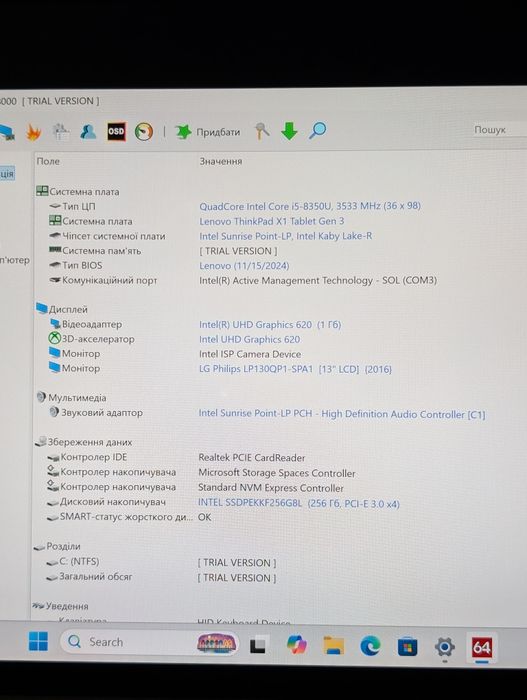Open the preferences wrench tool icon
Image resolution: width=527 pixels, height=700 pixels.
(262, 131)
